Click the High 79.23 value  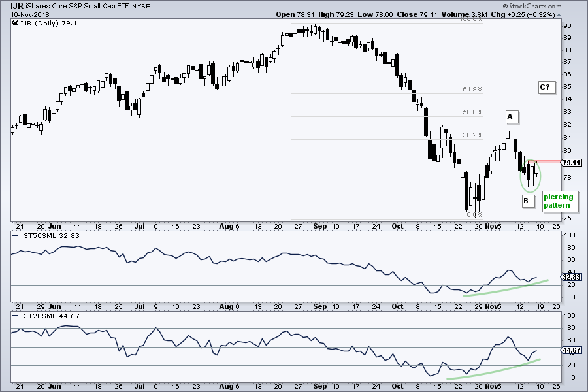pos(336,14)
